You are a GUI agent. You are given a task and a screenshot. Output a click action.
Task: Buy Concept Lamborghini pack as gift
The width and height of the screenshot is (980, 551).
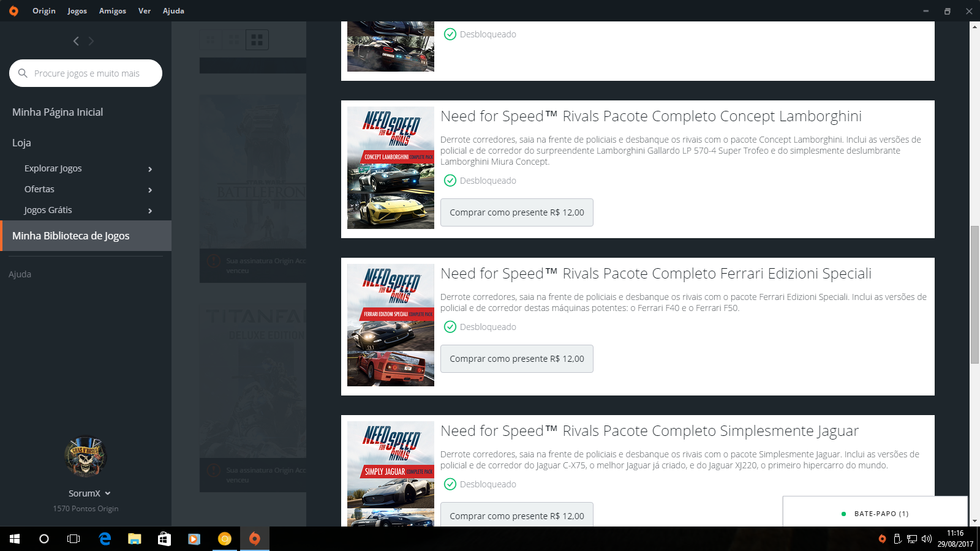pos(516,212)
